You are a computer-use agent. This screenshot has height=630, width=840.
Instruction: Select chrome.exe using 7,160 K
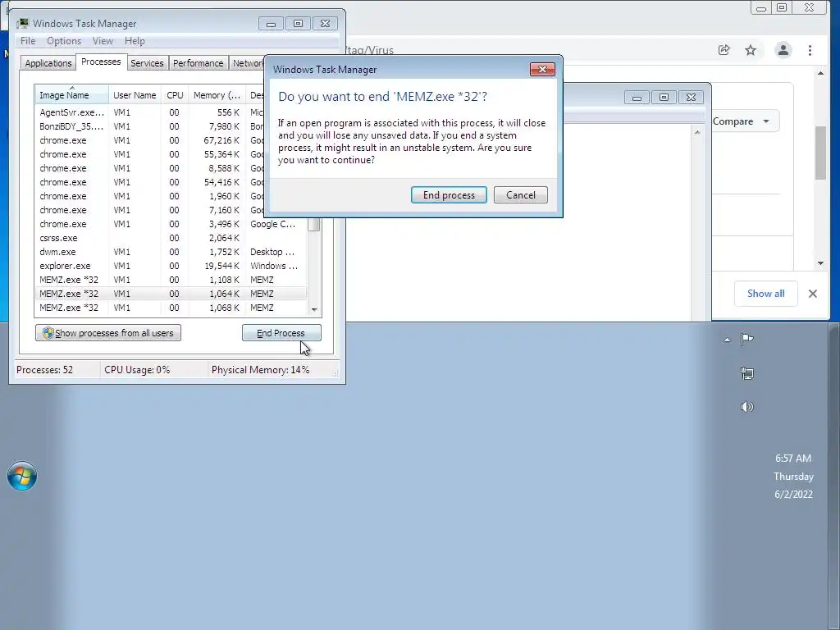click(171, 210)
